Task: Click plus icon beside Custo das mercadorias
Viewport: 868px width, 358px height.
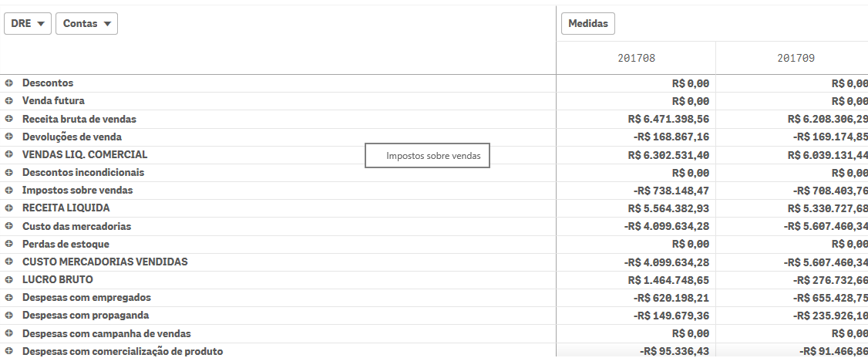Action: 9,226
